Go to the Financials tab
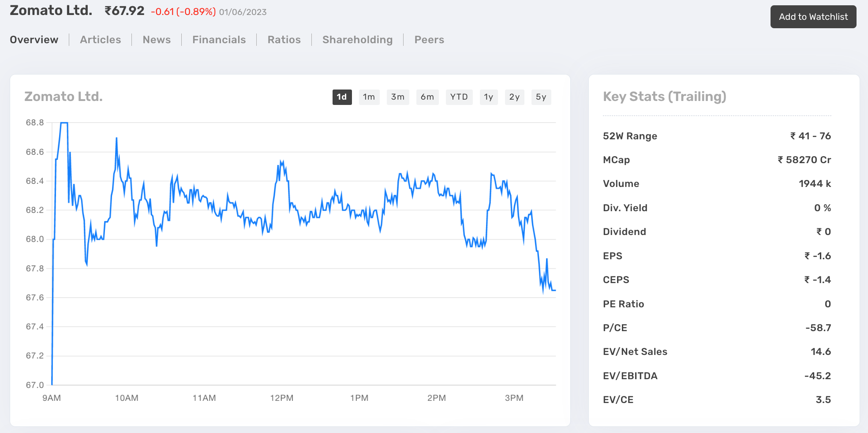 pyautogui.click(x=219, y=40)
